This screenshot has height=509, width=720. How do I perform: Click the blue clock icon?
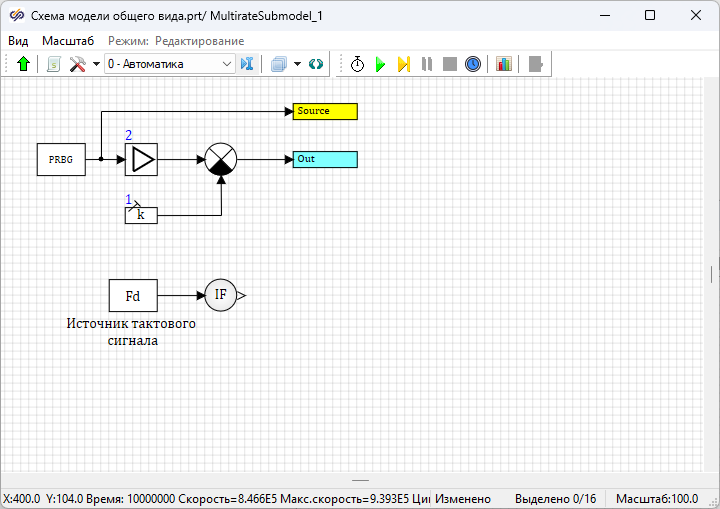[473, 64]
